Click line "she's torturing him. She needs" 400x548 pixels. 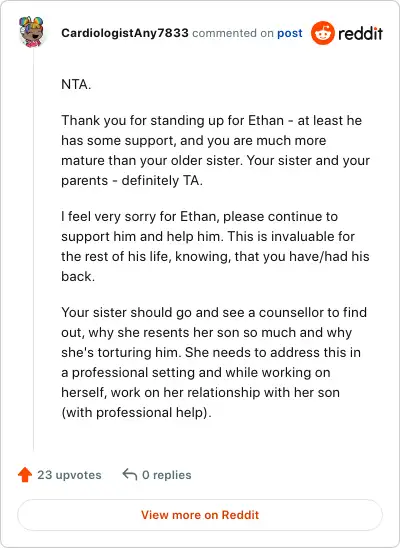coord(211,352)
